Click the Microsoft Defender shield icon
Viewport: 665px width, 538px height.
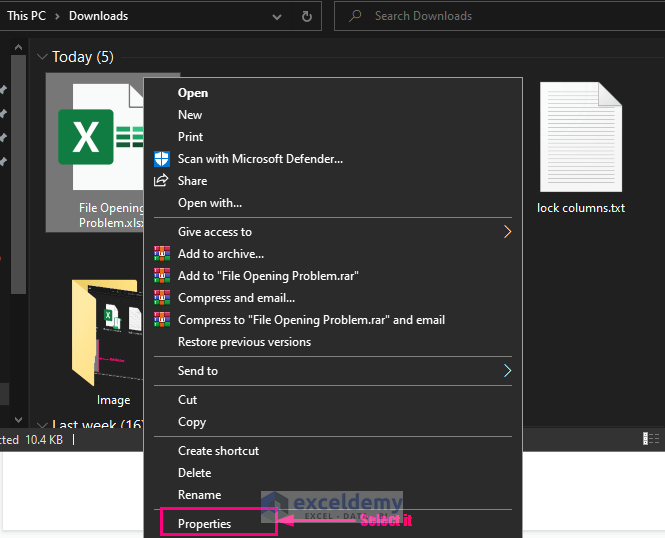(x=162, y=159)
